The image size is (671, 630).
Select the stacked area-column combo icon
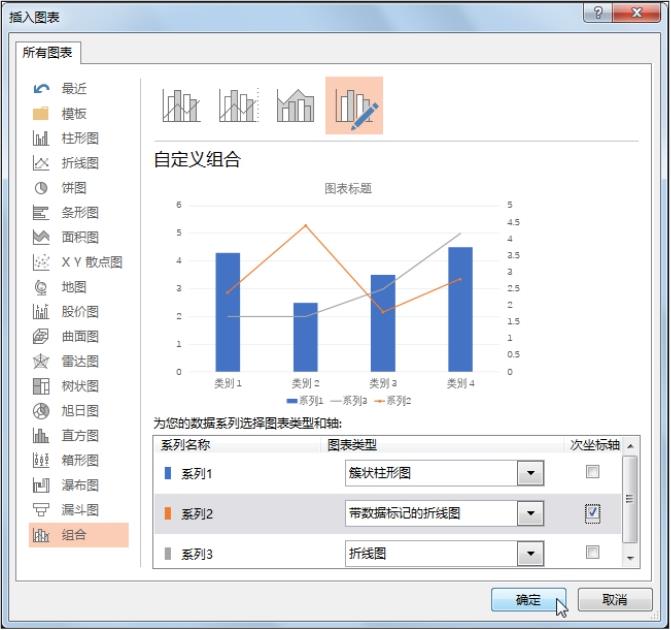[x=296, y=105]
